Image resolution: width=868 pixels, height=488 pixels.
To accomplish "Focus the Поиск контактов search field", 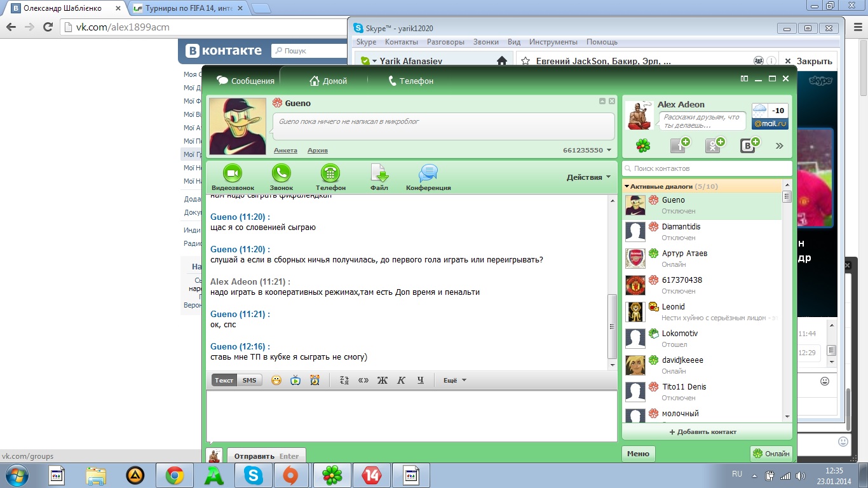I will 707,168.
